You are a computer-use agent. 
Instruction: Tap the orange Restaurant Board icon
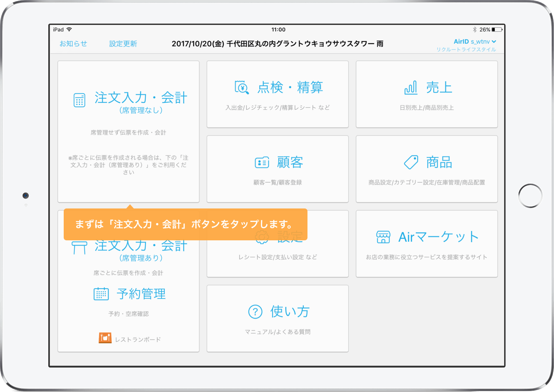(105, 338)
